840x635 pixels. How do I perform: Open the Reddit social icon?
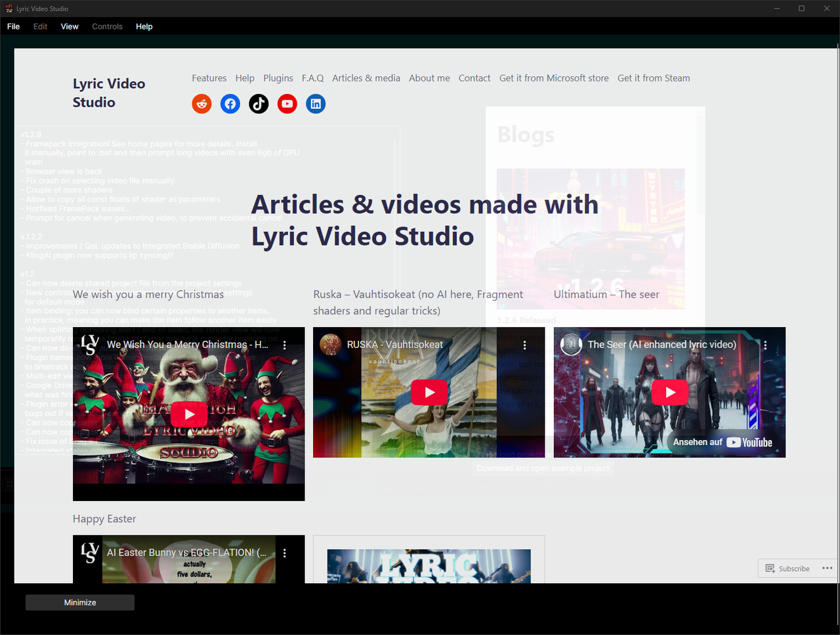[x=201, y=104]
